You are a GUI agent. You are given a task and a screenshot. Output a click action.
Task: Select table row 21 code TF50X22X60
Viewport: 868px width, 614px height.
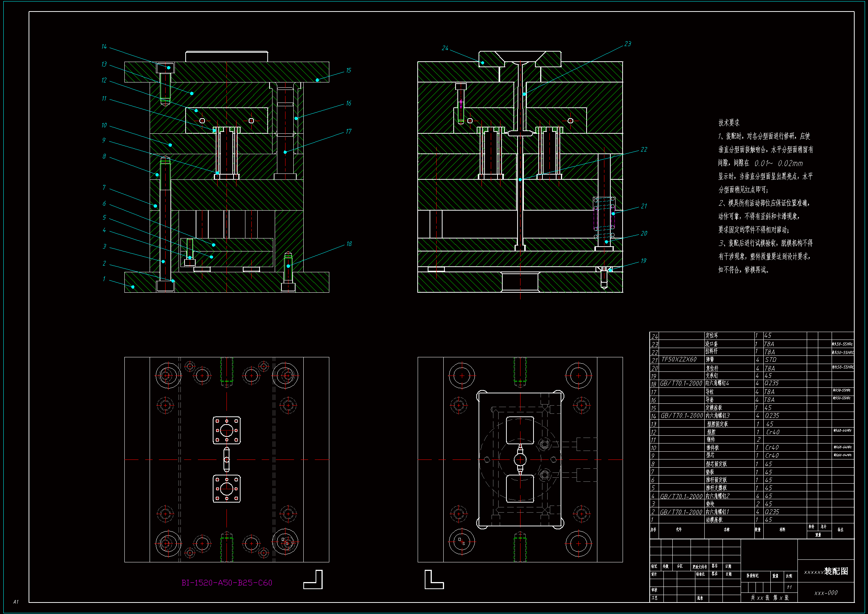pyautogui.click(x=679, y=360)
